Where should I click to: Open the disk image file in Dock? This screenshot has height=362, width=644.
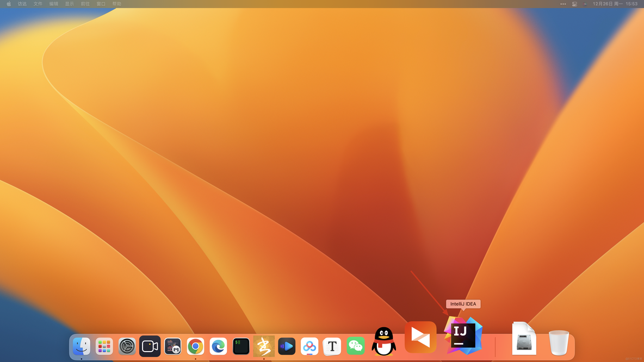(524, 338)
